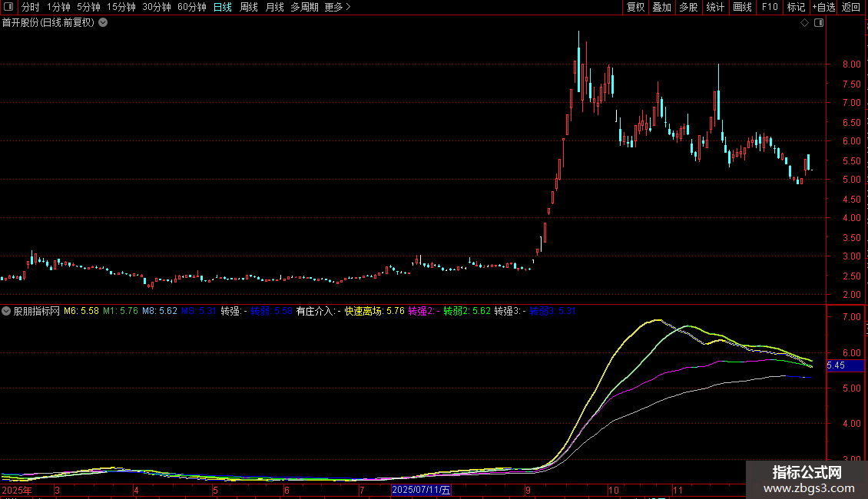Open 多周期 multi-period view
The height and width of the screenshot is (499, 868).
[x=304, y=7]
